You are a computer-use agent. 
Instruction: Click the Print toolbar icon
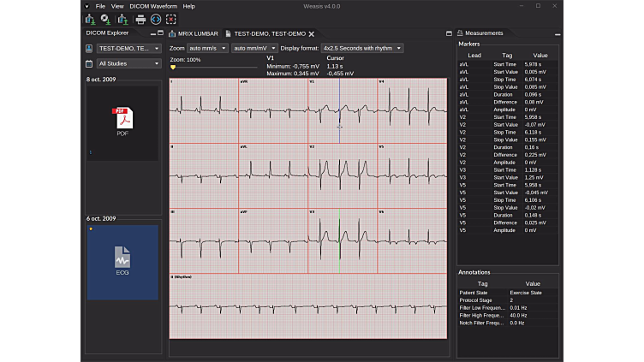click(x=140, y=19)
